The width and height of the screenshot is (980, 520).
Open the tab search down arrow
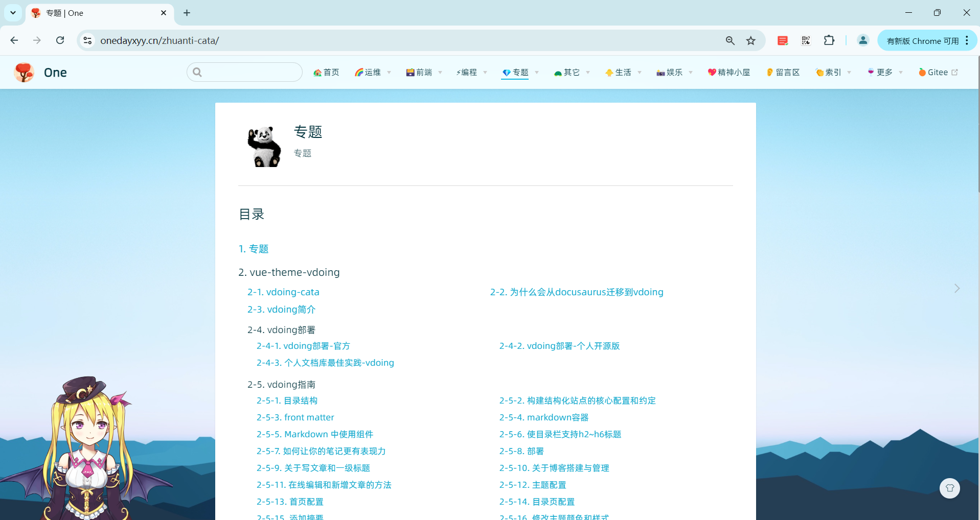13,13
